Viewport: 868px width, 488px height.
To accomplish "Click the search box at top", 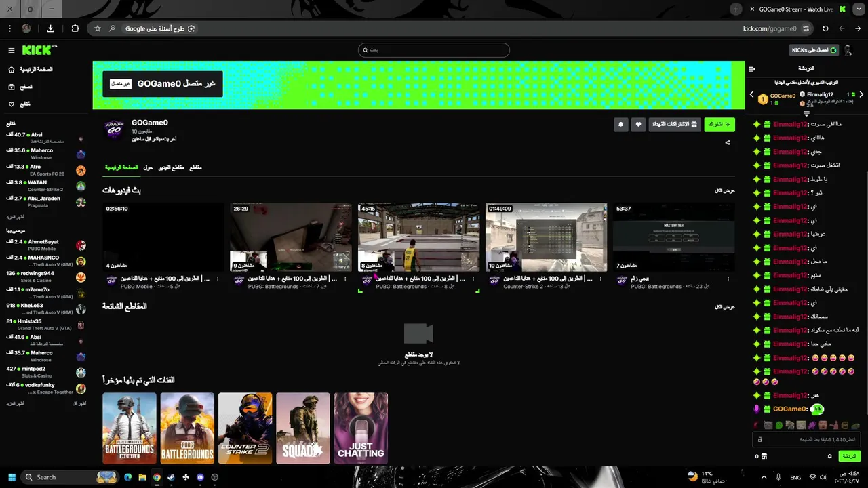I will 434,50.
